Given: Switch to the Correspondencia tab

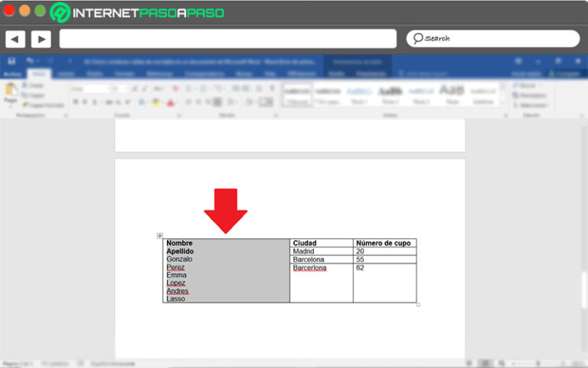Looking at the screenshot, I should (x=204, y=74).
